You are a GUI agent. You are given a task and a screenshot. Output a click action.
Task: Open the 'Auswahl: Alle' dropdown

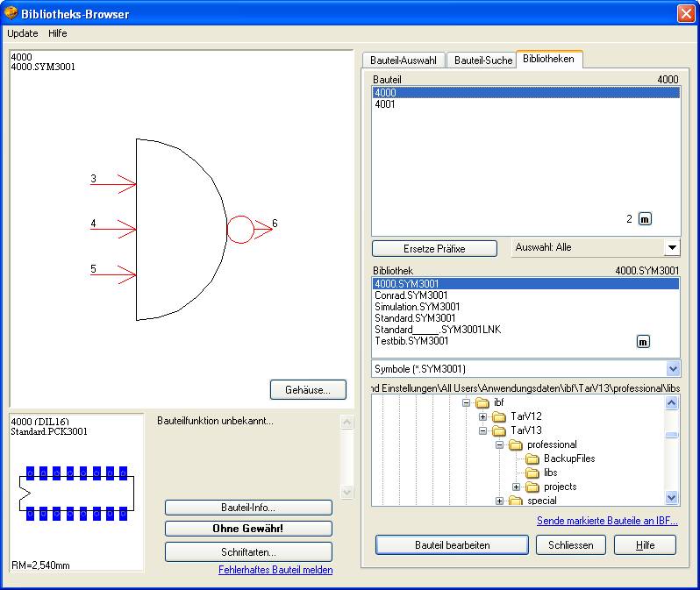(672, 248)
